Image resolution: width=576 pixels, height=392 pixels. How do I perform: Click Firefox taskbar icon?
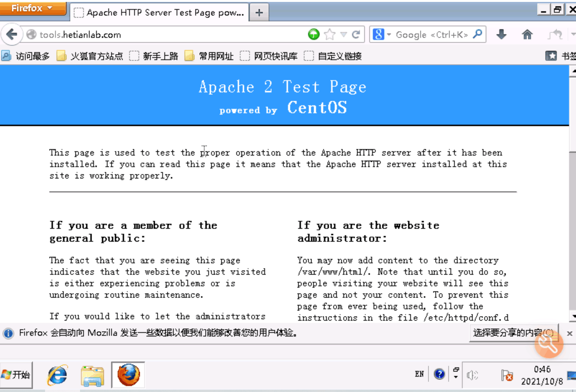tap(128, 375)
